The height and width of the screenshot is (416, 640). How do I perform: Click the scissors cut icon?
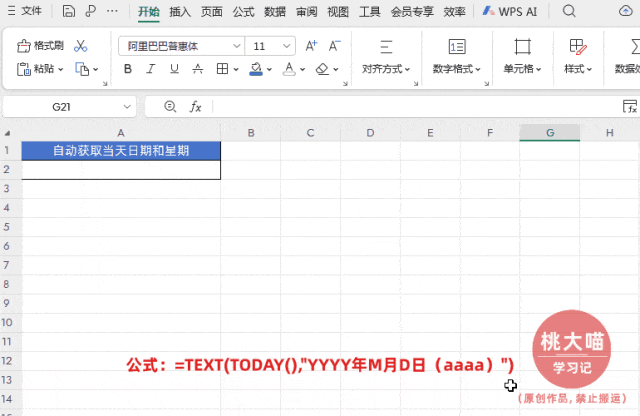(x=80, y=46)
